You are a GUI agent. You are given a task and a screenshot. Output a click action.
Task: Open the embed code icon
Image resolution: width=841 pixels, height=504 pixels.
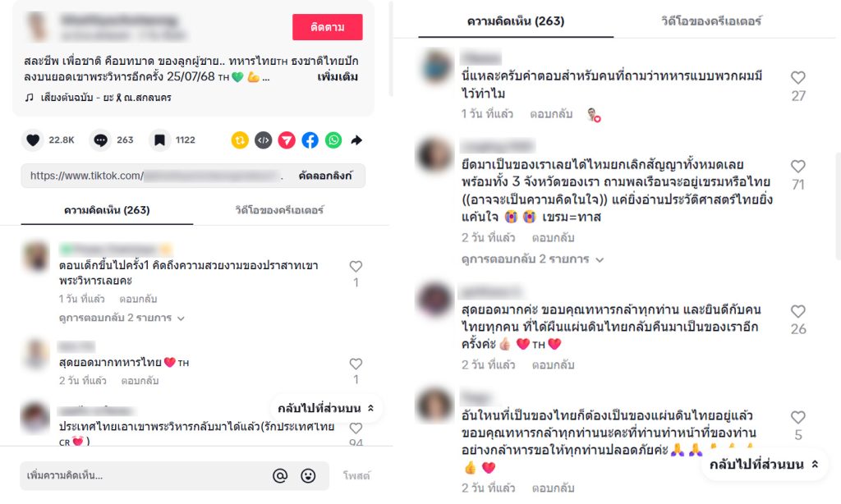coord(264,140)
